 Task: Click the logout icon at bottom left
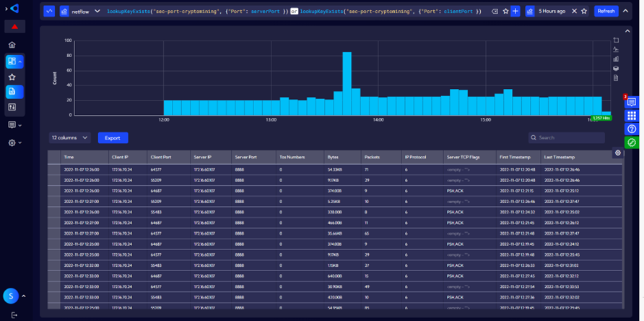pyautogui.click(x=14, y=315)
